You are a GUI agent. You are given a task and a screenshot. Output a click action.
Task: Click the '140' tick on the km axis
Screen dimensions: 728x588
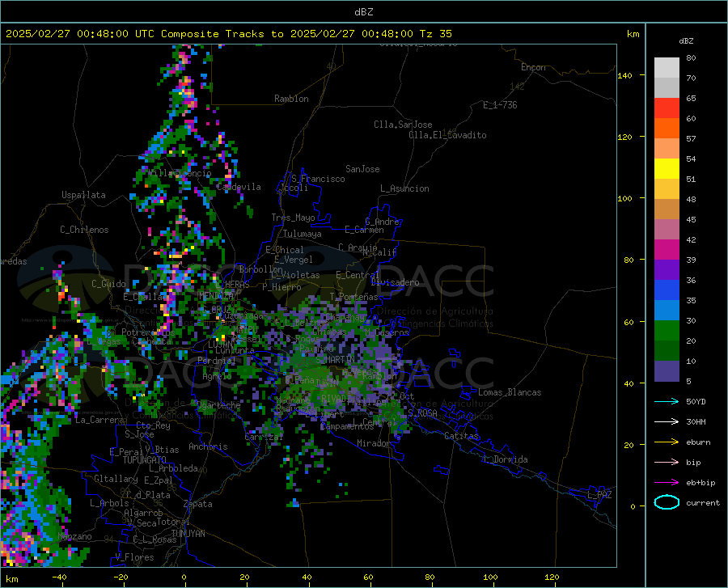624,75
